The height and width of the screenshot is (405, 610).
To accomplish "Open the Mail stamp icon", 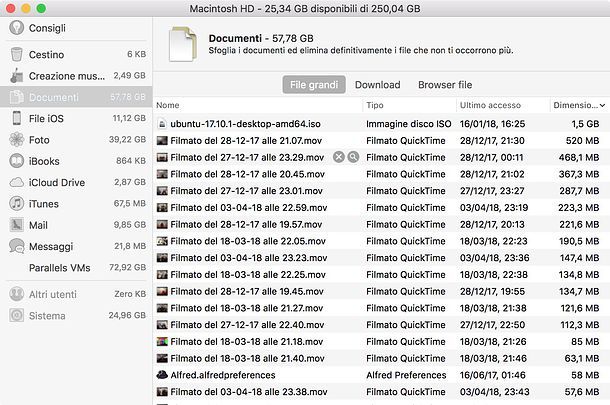I will tap(16, 225).
